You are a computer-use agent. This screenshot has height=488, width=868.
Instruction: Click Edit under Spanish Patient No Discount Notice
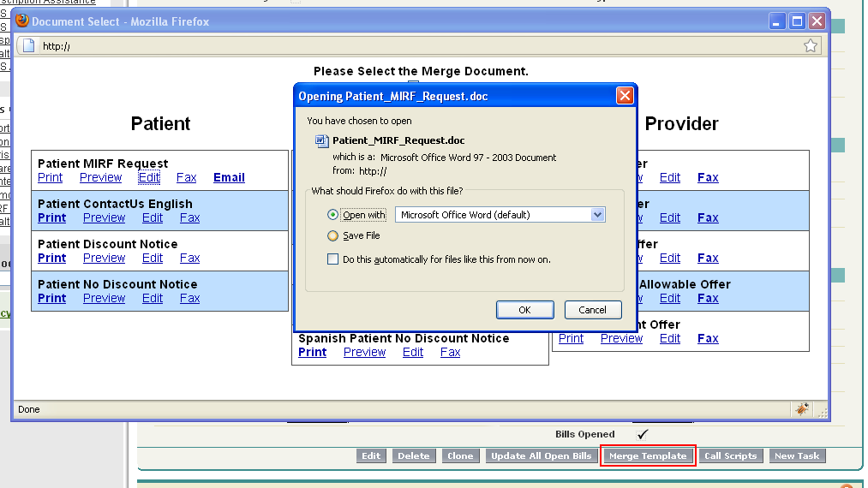click(x=413, y=353)
